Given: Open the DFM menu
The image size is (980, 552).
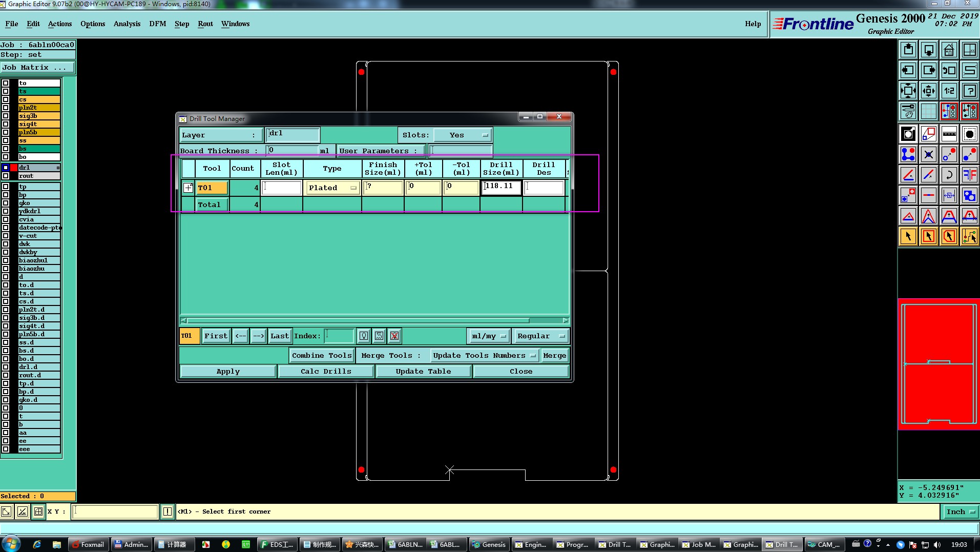Looking at the screenshot, I should [x=158, y=24].
